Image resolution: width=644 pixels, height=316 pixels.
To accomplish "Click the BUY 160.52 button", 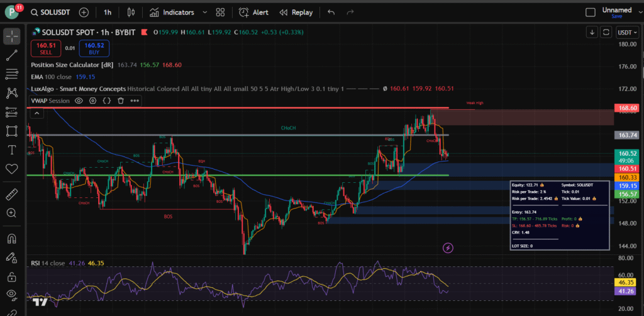I will 94,48.
